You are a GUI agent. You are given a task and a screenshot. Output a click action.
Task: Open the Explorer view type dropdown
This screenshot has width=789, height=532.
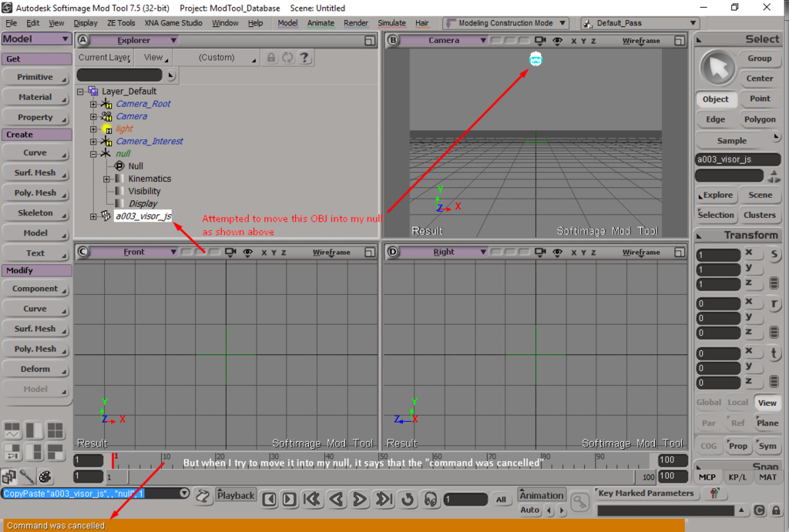[133, 40]
